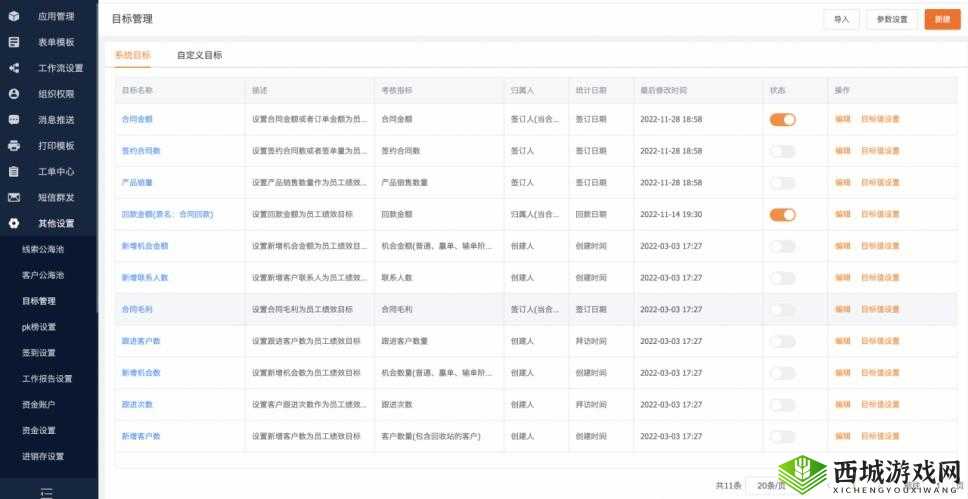Open 短信群发 envelope icon in sidebar
The height and width of the screenshot is (499, 968).
14,198
